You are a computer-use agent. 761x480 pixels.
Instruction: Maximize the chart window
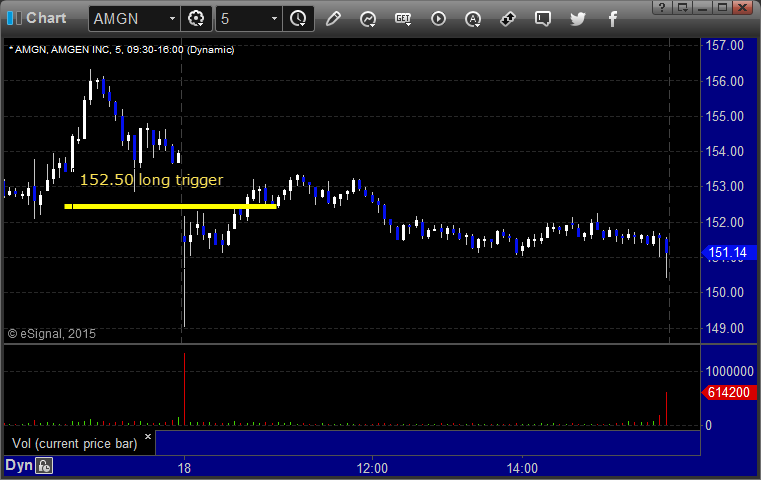(x=722, y=7)
